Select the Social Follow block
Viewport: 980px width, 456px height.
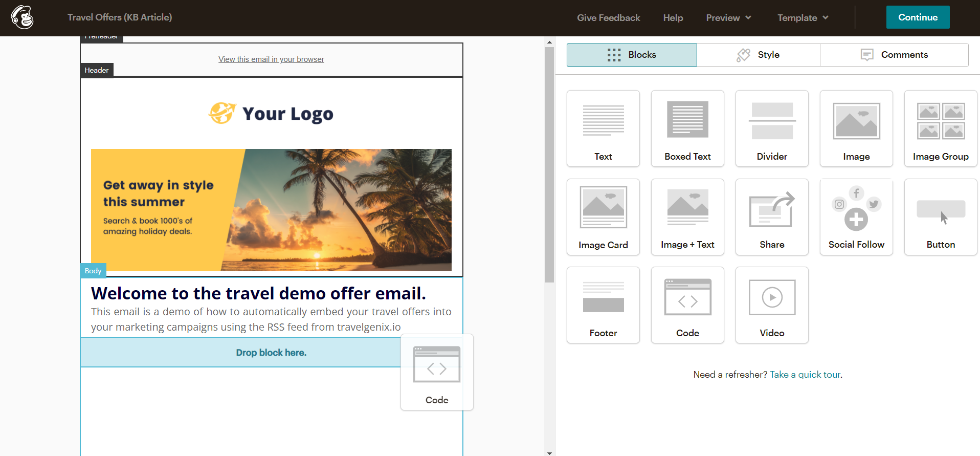click(856, 217)
